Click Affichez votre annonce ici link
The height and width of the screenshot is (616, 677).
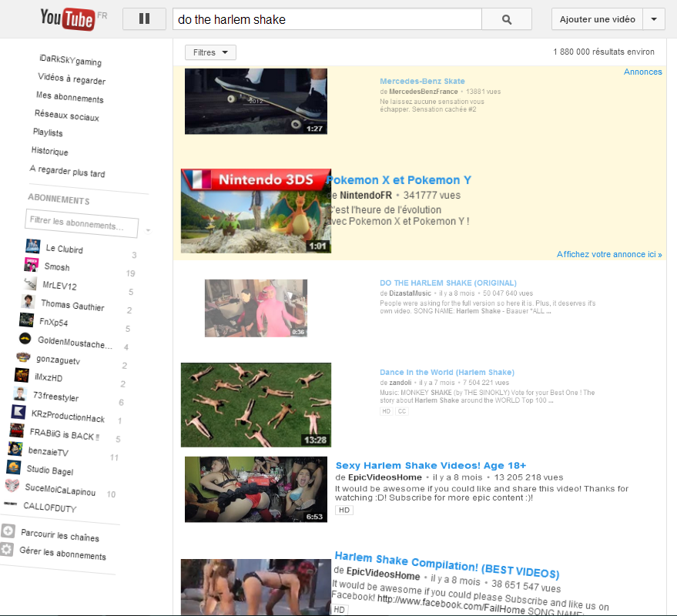click(x=608, y=254)
